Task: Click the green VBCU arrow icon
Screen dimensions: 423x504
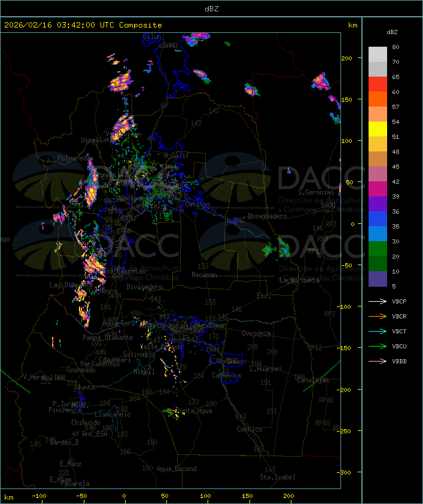Action: [378, 346]
